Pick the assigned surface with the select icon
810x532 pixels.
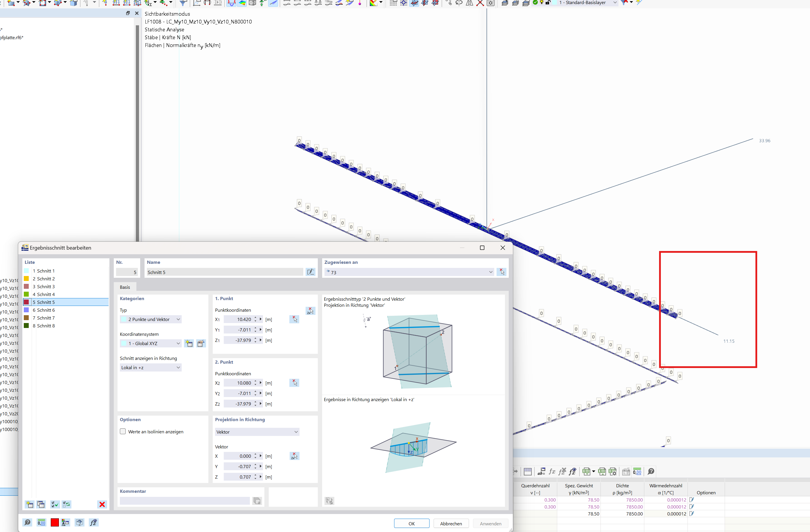pos(502,272)
